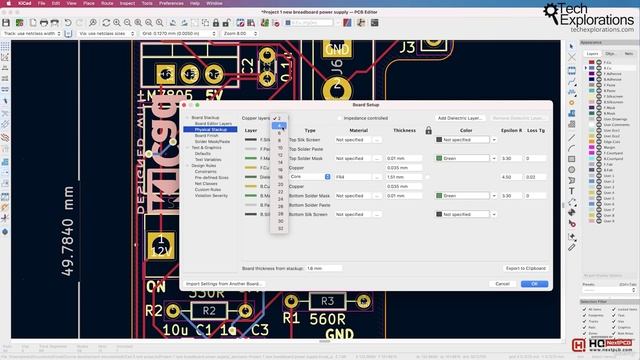The width and height of the screenshot is (640, 360).
Task: Click the Core thickness 1.51 mm field
Action: [404, 177]
